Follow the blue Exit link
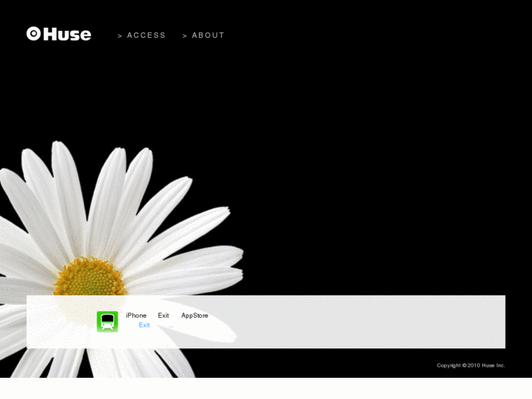Image resolution: width=532 pixels, height=399 pixels. click(x=144, y=325)
